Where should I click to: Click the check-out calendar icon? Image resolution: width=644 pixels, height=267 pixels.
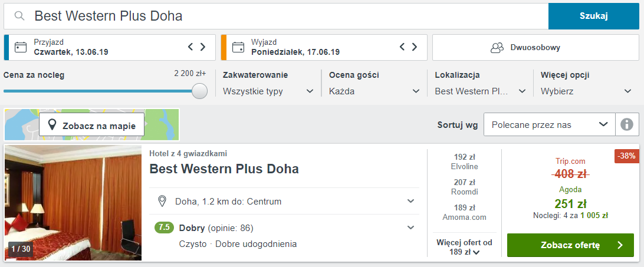pyautogui.click(x=238, y=47)
